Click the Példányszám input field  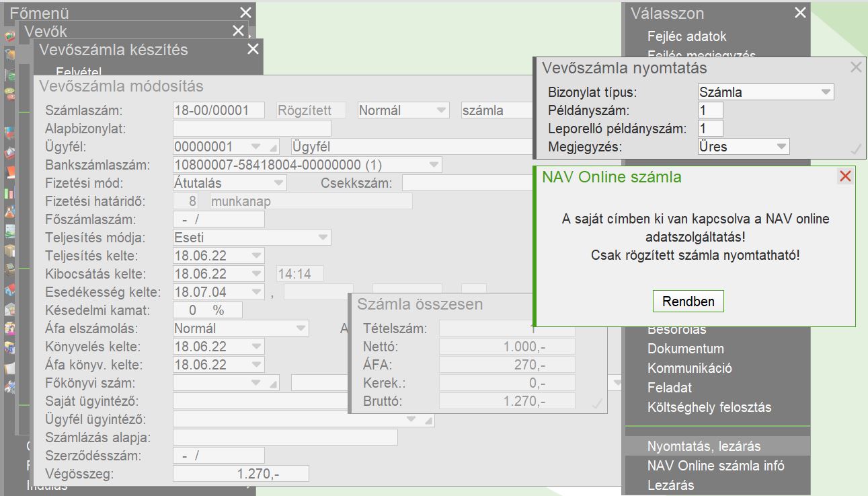711,110
